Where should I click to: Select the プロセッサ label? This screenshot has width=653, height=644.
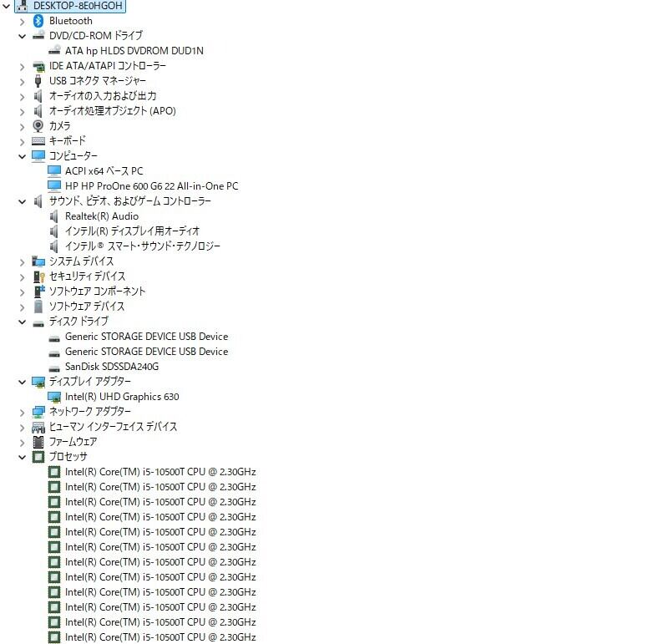coord(68,457)
